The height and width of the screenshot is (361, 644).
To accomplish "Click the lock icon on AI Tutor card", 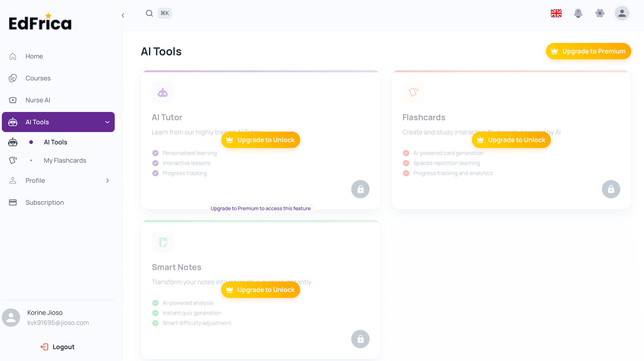I will pyautogui.click(x=360, y=189).
